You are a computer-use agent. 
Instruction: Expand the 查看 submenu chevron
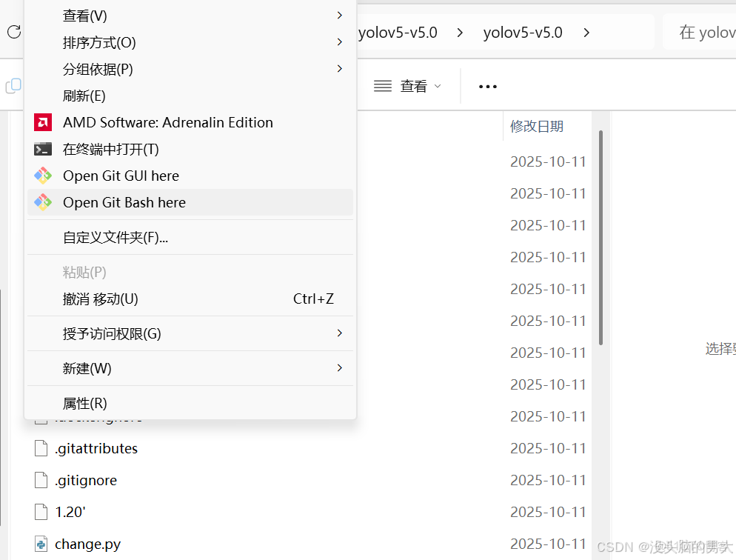[x=339, y=15]
